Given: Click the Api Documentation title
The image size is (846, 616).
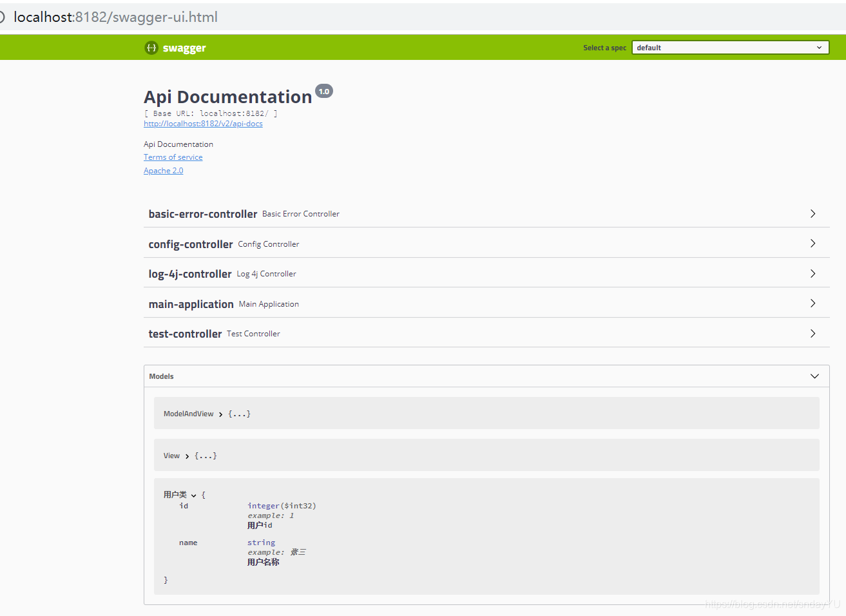Looking at the screenshot, I should (228, 97).
